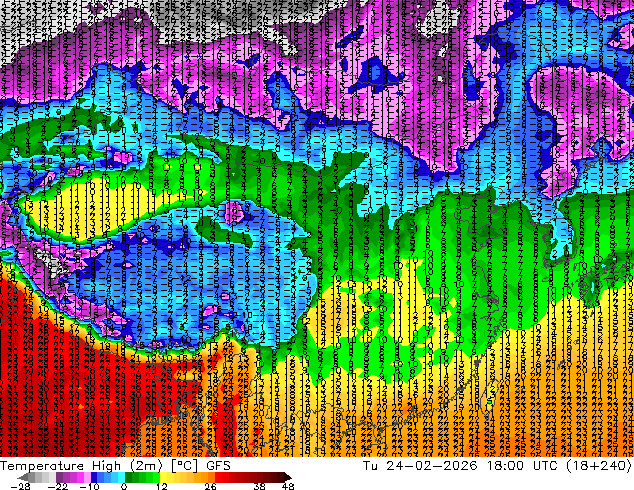
Task: Click the '-28' legend value
Action: pyautogui.click(x=20, y=486)
